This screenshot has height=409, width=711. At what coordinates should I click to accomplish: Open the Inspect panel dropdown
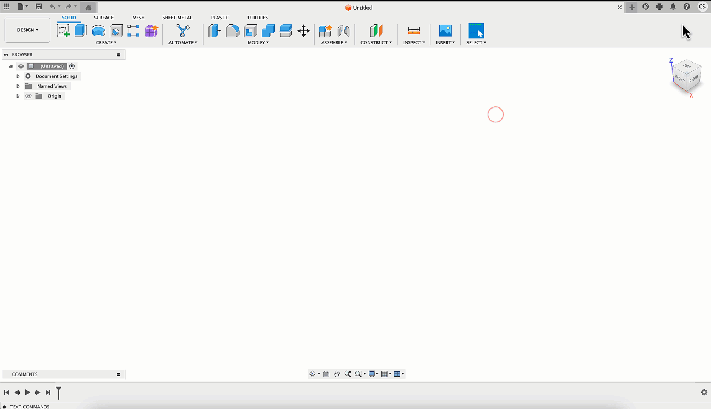[x=414, y=43]
